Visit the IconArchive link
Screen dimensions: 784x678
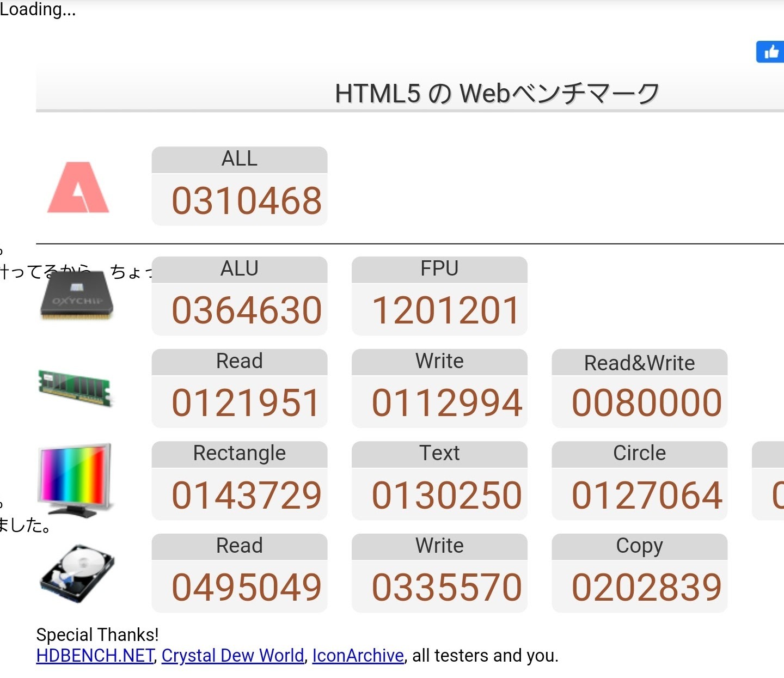pos(358,656)
